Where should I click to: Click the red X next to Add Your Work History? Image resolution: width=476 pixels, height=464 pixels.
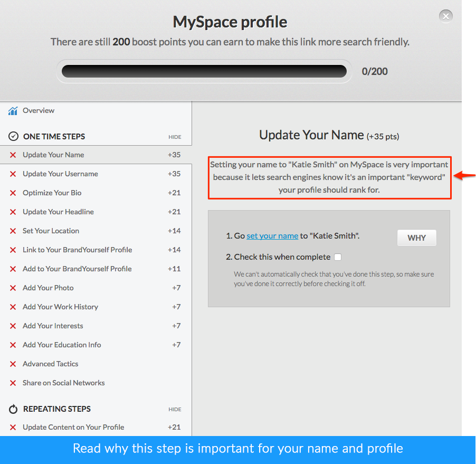point(13,307)
